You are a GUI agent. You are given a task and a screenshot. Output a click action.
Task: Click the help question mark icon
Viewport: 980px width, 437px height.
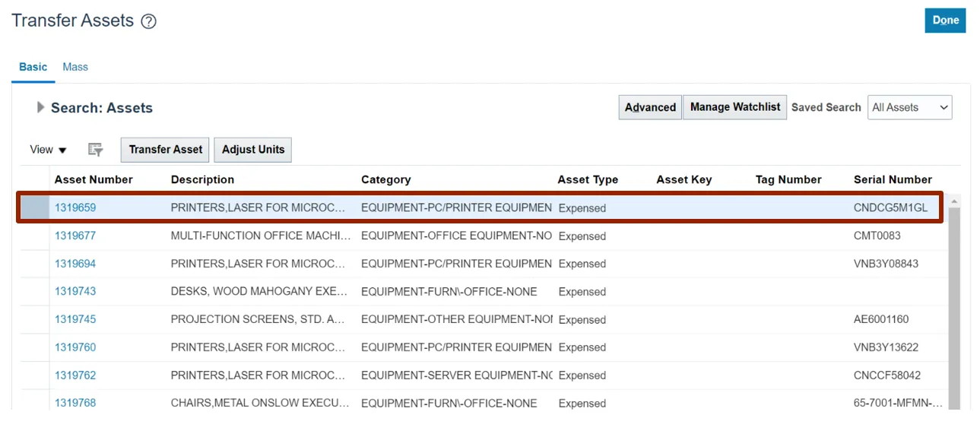149,22
